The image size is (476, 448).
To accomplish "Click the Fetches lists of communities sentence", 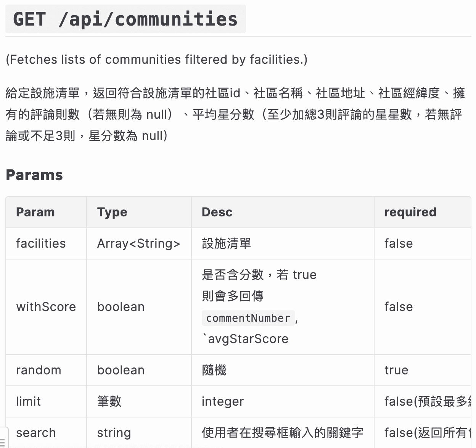I will coord(156,60).
